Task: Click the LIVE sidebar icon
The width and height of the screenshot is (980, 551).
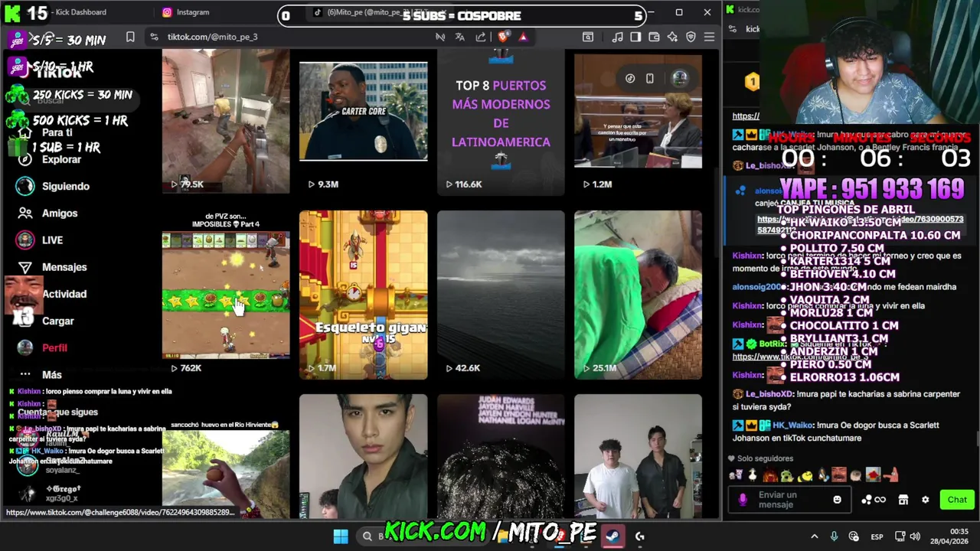Action: click(x=25, y=240)
